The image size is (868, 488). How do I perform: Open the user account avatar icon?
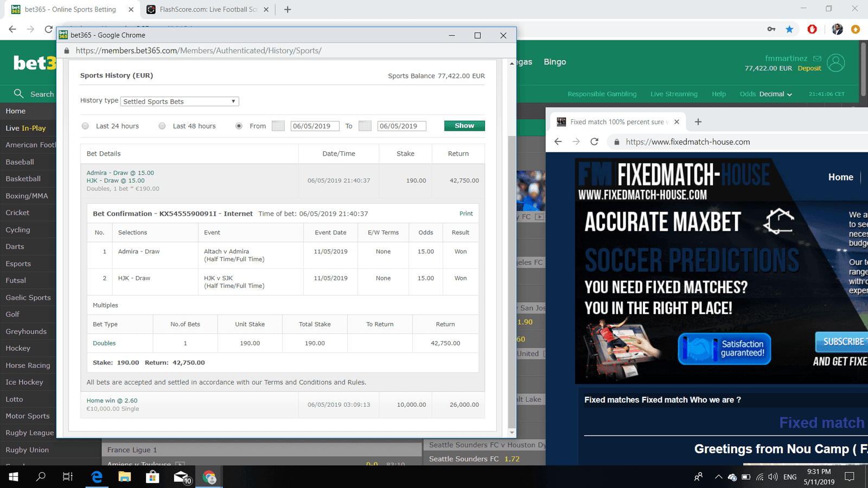click(x=835, y=63)
